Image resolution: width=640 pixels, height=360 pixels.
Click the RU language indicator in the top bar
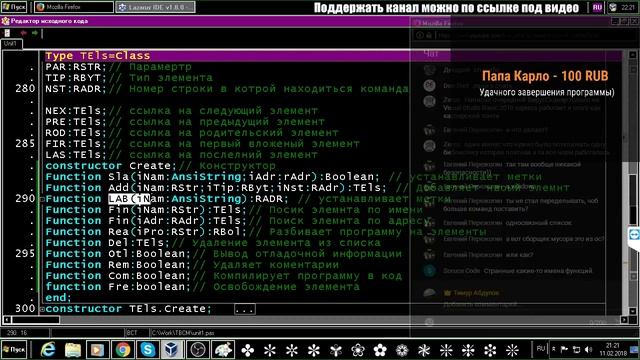[597, 7]
